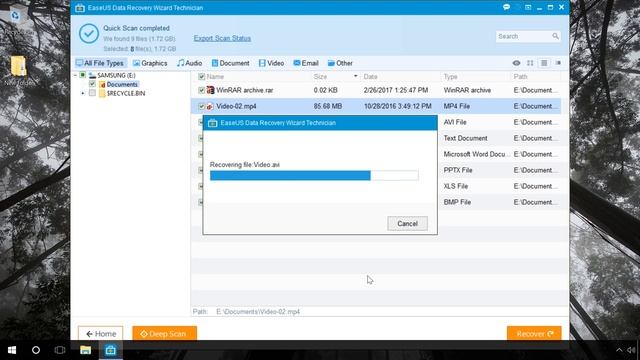The image size is (640, 360).
Task: Click the search magnifier icon
Action: coord(555,36)
